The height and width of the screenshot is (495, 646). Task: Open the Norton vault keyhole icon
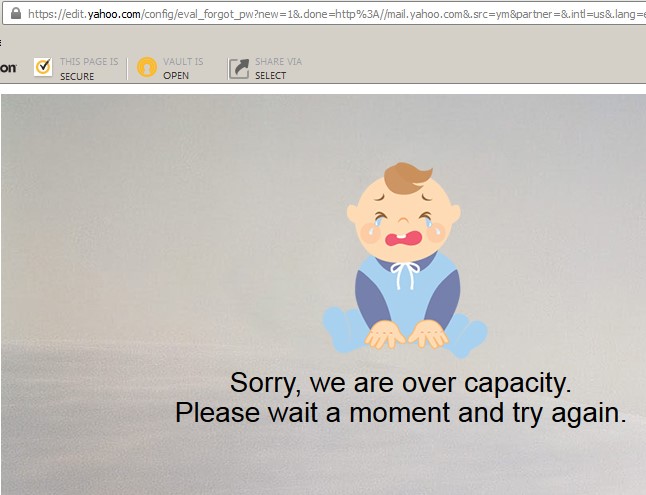tap(147, 67)
